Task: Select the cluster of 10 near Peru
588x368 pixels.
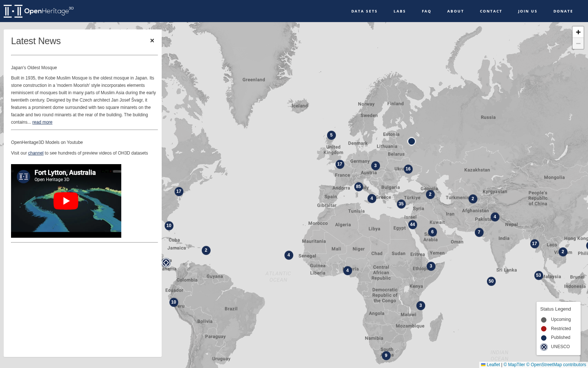Action: 173,302
